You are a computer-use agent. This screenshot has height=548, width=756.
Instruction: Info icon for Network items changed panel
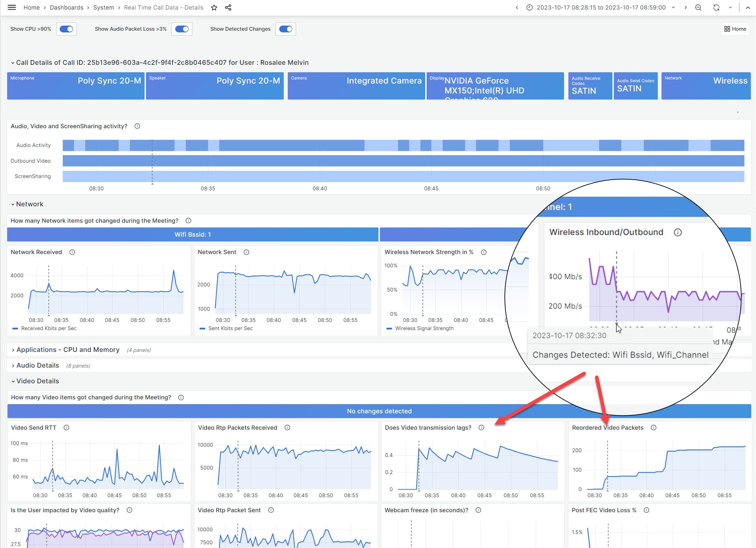[188, 221]
